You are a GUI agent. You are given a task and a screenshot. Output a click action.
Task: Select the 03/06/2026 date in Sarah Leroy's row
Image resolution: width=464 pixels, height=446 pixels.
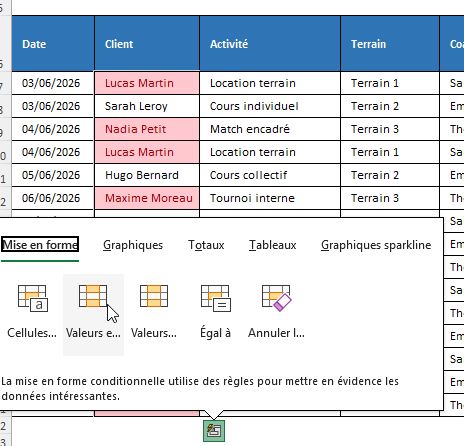53,106
